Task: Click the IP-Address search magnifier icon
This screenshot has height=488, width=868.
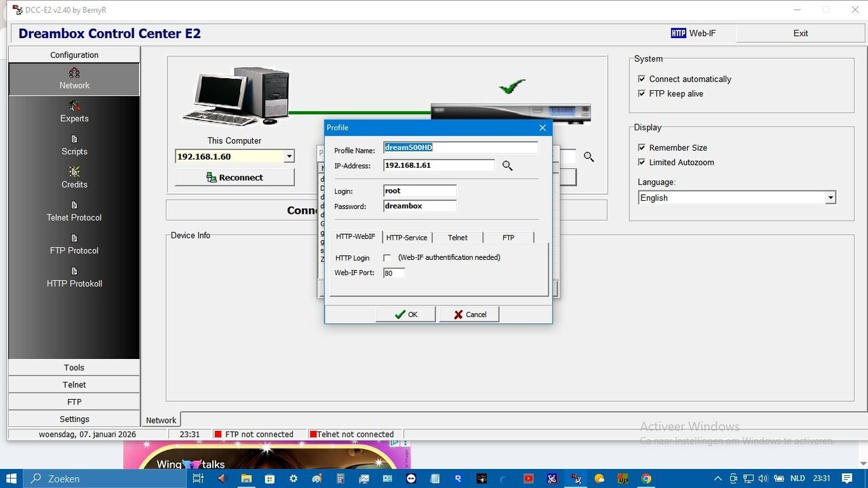Action: click(507, 166)
